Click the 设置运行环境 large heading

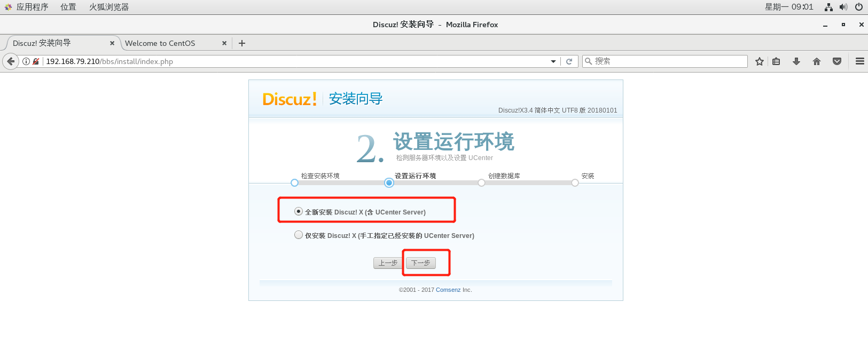(453, 142)
